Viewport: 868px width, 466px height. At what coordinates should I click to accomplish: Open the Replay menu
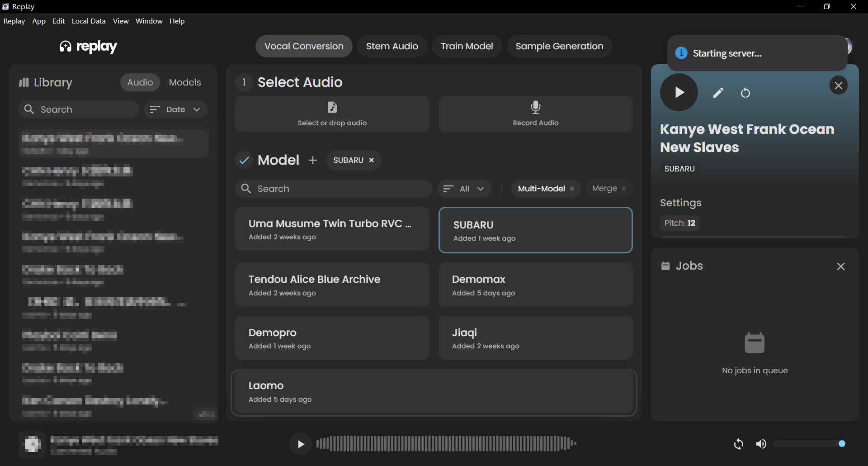pos(14,21)
